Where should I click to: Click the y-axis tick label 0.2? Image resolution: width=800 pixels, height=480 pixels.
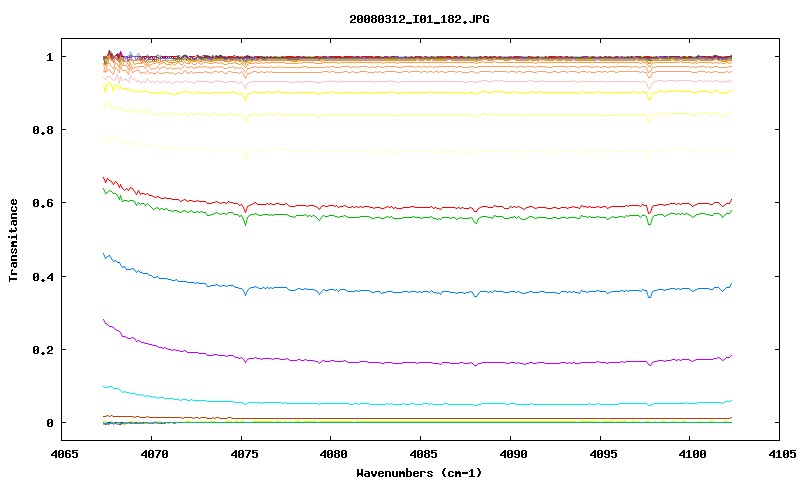43,350
